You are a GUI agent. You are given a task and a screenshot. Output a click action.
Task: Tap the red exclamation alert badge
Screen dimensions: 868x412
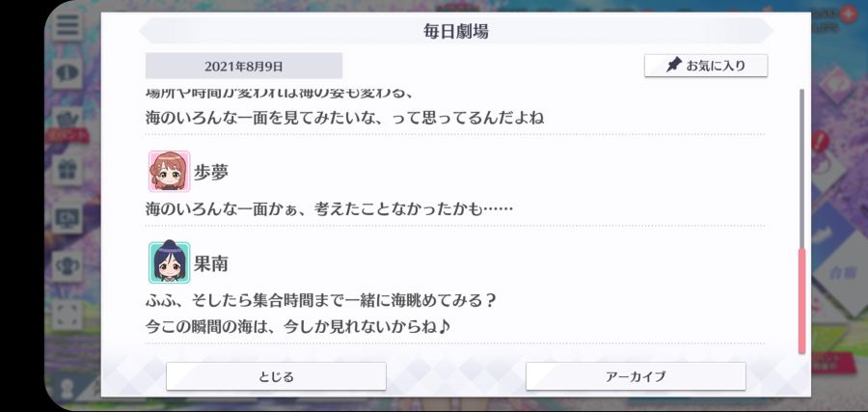[821, 141]
